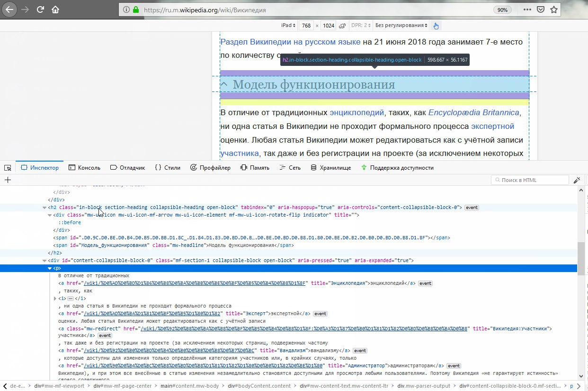
Task: Open the 'Encyclopædia Britannica' link
Action: pos(474,113)
